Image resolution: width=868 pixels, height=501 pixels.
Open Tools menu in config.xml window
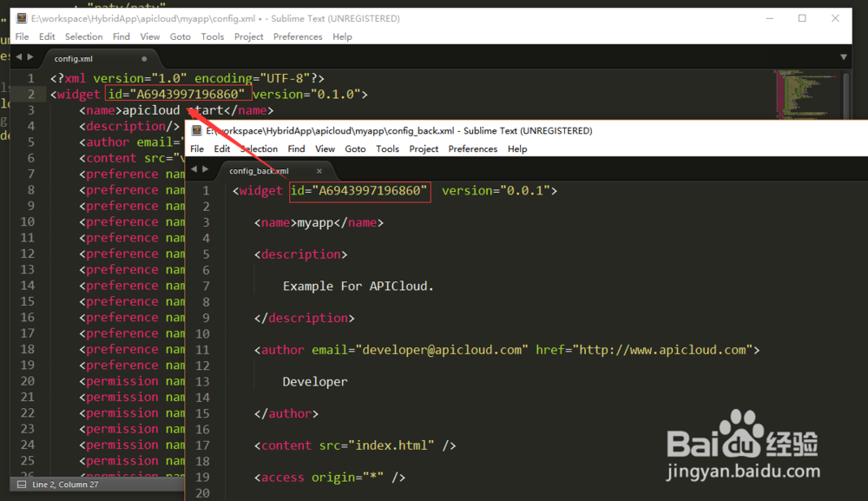point(212,36)
